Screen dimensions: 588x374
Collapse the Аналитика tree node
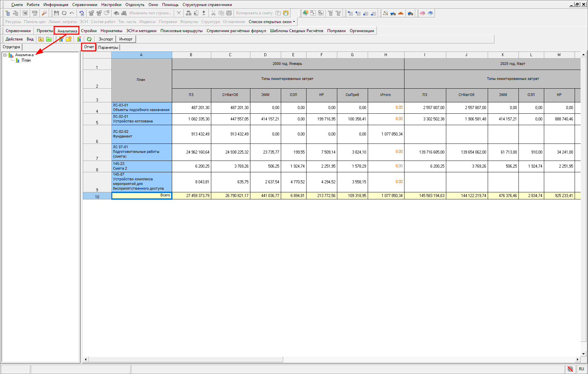5,55
